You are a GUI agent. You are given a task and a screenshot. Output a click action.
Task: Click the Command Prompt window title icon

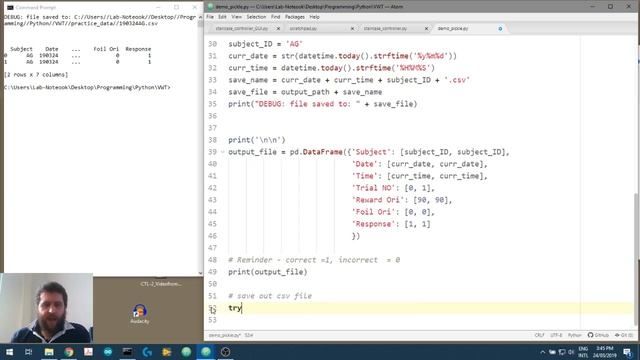point(10,7)
